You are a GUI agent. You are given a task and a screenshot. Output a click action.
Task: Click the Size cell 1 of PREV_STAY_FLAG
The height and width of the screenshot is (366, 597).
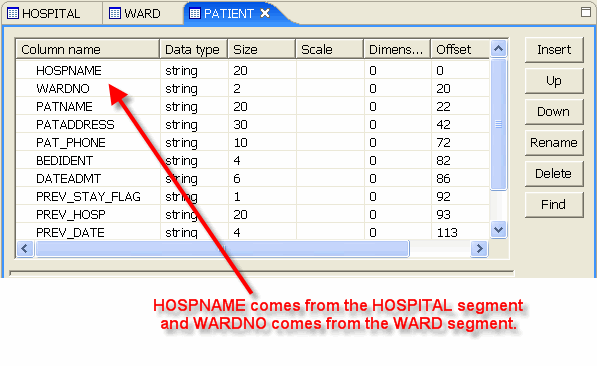coord(262,197)
